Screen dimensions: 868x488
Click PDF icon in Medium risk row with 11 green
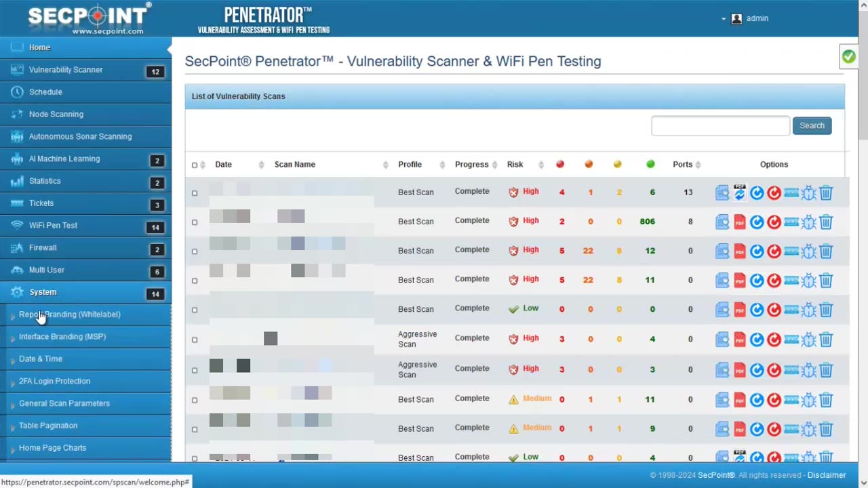pos(740,400)
